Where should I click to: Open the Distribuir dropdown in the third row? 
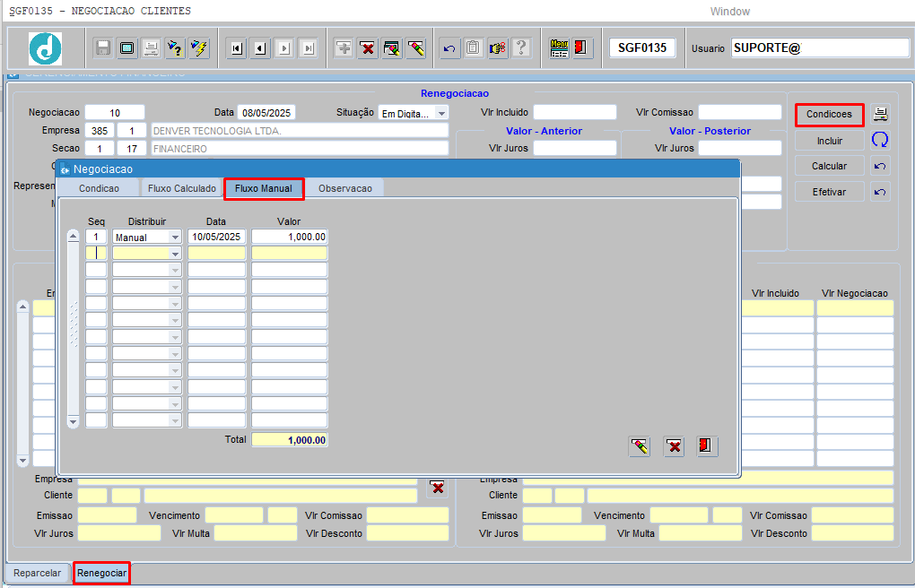click(x=175, y=270)
